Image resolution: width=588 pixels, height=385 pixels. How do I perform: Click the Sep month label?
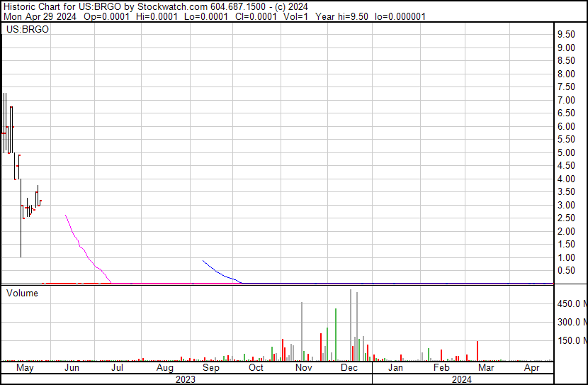pyautogui.click(x=210, y=368)
